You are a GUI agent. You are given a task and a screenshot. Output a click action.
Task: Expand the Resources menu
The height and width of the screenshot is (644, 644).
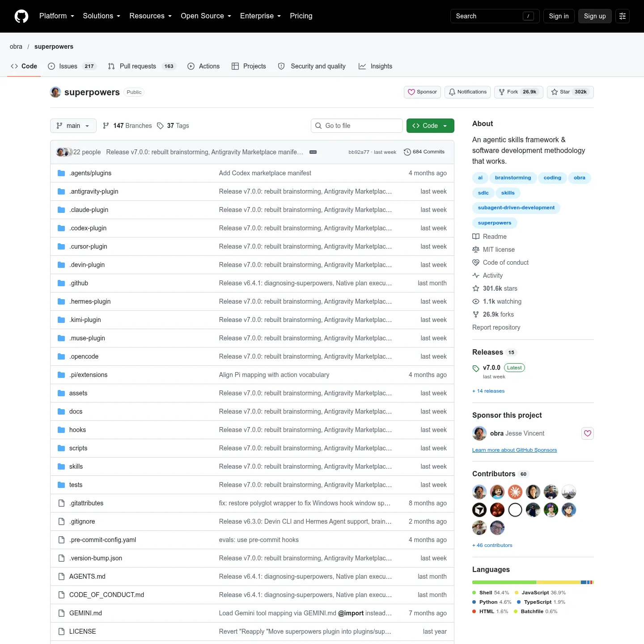pos(151,16)
